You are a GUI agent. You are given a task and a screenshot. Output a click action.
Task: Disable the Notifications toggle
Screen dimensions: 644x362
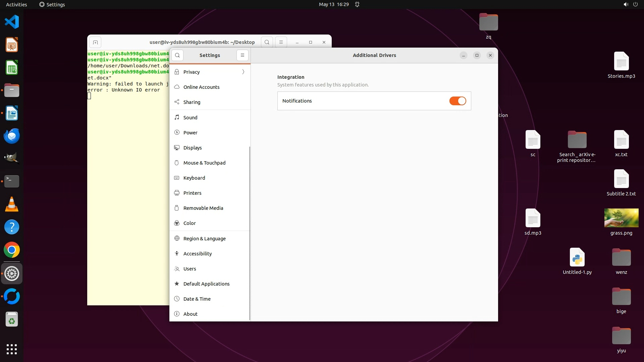tap(458, 101)
